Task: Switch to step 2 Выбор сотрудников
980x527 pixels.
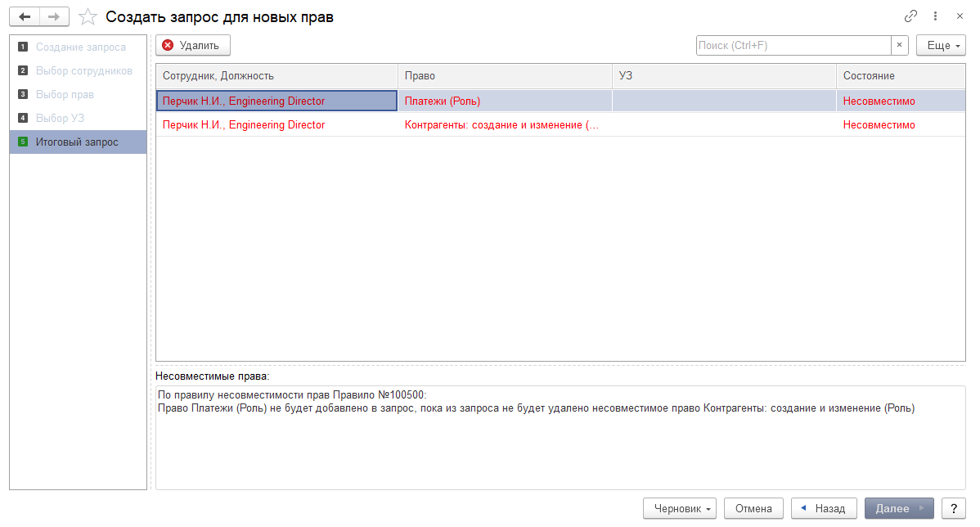Action: [x=79, y=70]
